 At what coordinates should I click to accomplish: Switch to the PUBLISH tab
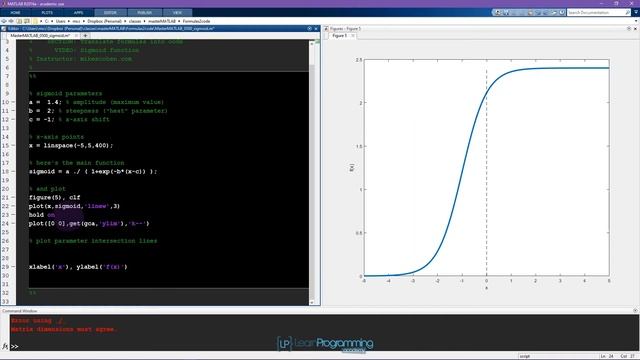pos(144,13)
